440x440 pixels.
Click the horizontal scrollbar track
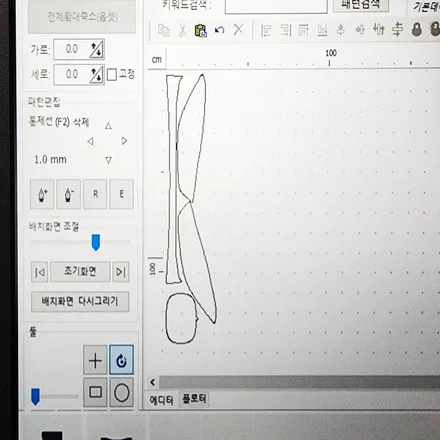click(x=299, y=382)
